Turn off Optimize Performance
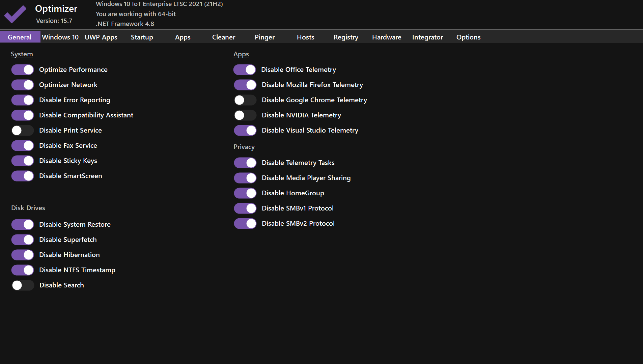Viewport: 643px width, 364px height. 22,69
